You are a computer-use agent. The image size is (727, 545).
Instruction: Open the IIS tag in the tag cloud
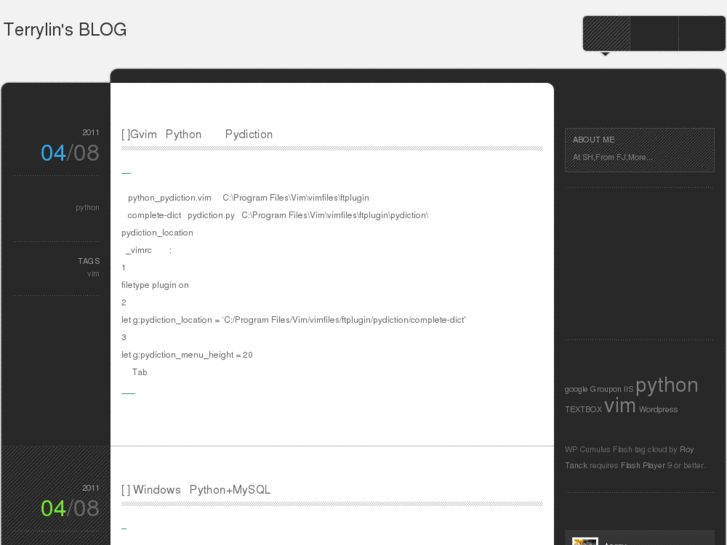(x=628, y=389)
